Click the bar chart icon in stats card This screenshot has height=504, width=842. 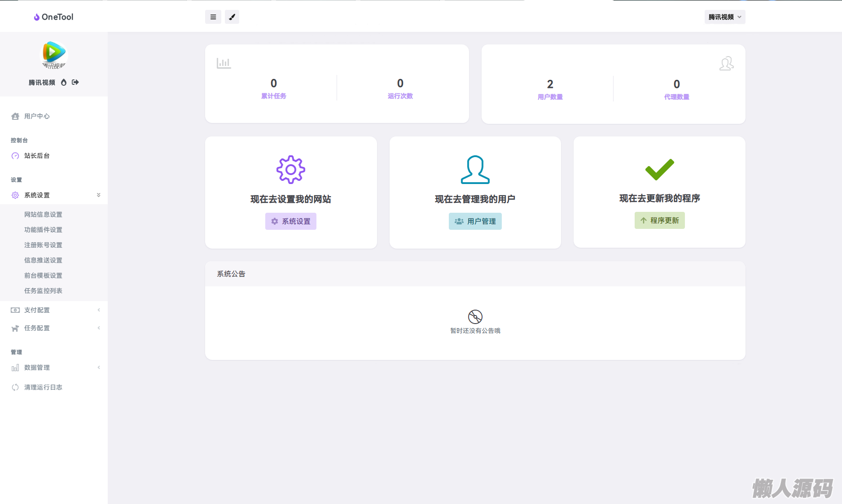click(224, 63)
